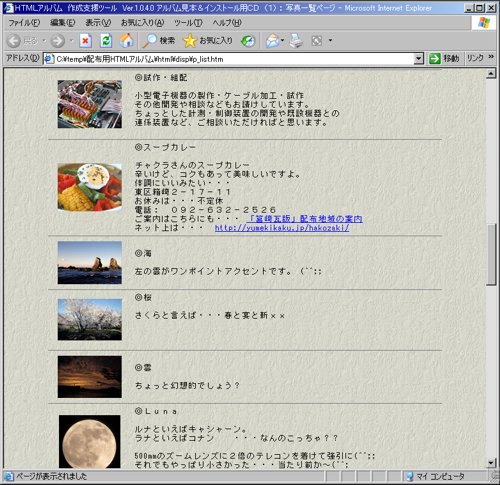The height and width of the screenshot is (485, 500).
Task: Refresh the page with the green arrows icon
Action: 106,41
